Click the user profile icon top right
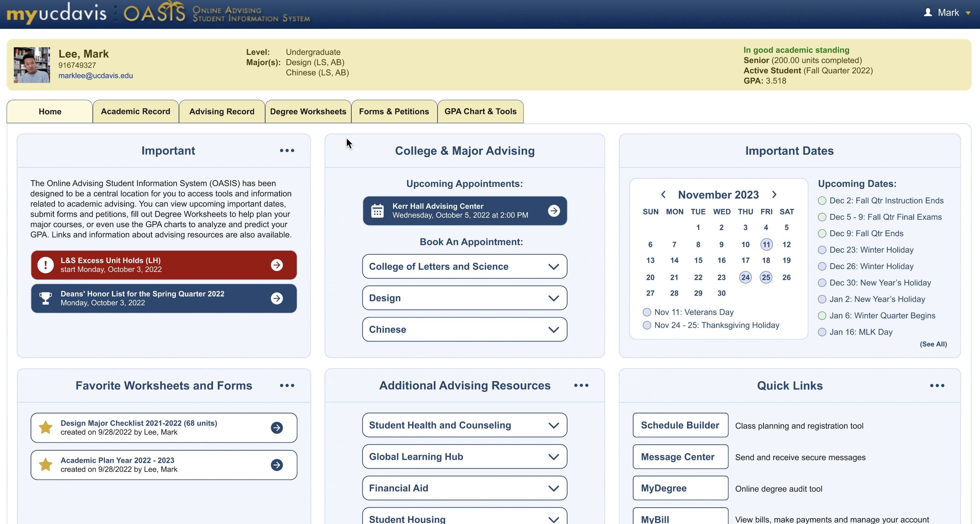The width and height of the screenshot is (980, 524). click(x=928, y=13)
